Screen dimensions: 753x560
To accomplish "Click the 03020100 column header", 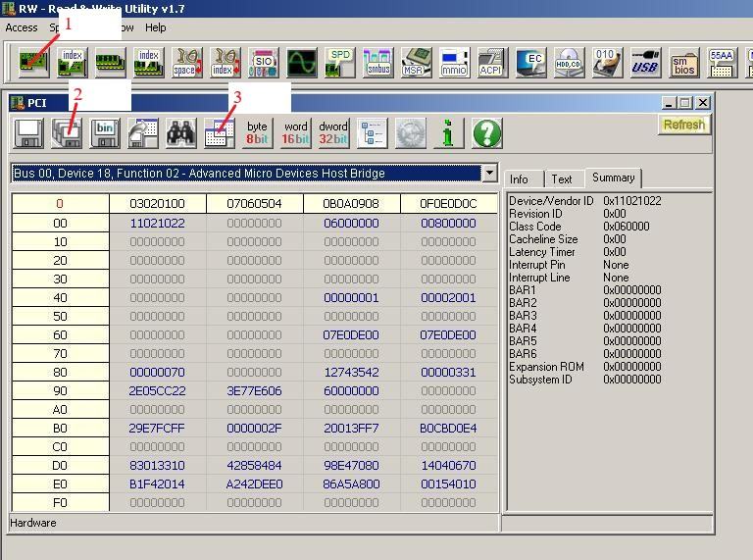I will coord(158,204).
